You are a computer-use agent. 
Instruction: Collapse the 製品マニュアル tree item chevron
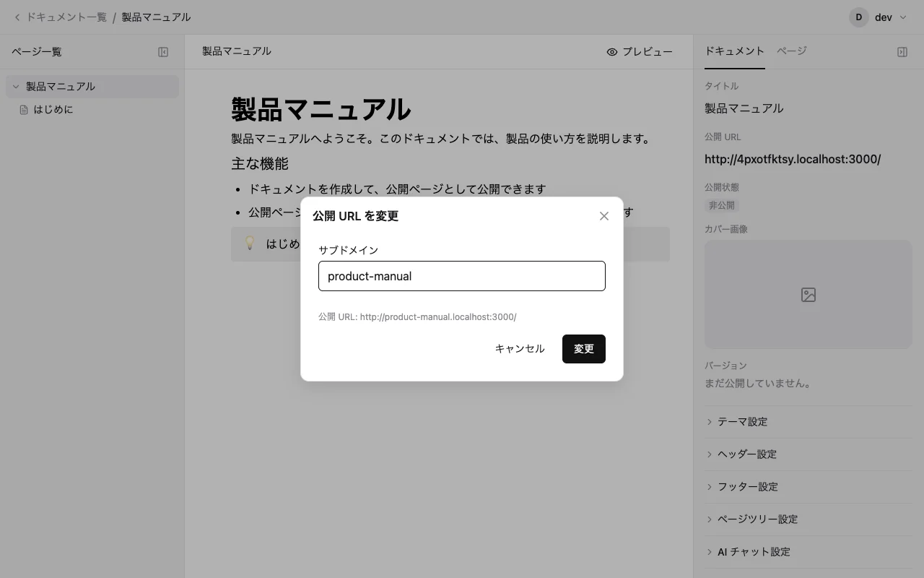(x=16, y=87)
